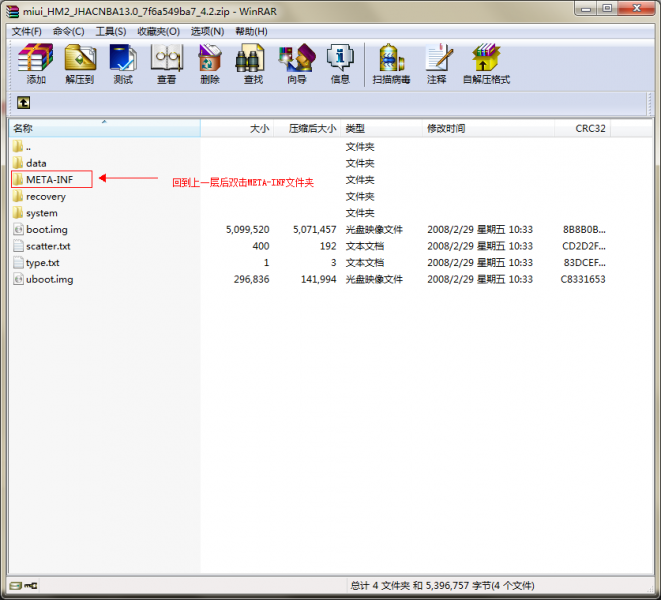Go up one level using arrow icon
The height and width of the screenshot is (600, 661).
pos(24,102)
